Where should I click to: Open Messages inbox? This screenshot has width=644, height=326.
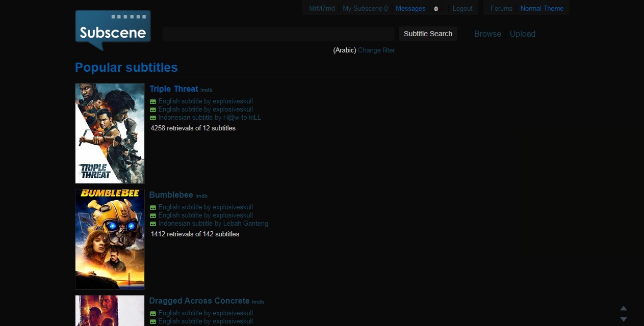click(410, 8)
